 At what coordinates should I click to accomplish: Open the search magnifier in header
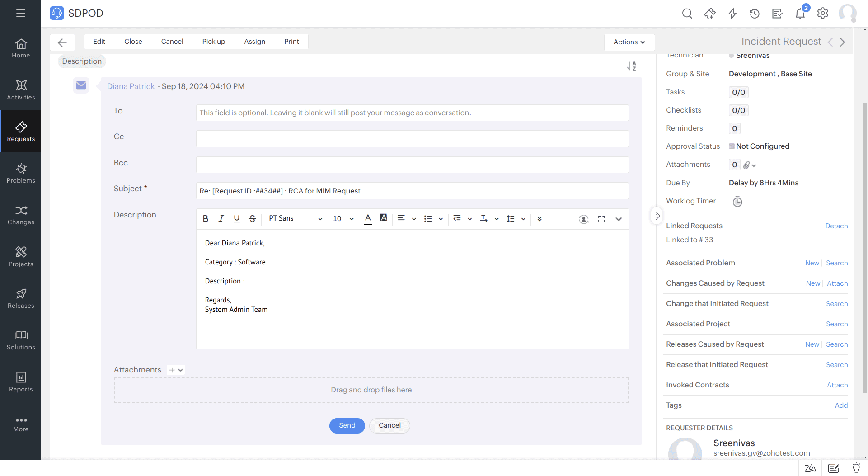pyautogui.click(x=687, y=14)
